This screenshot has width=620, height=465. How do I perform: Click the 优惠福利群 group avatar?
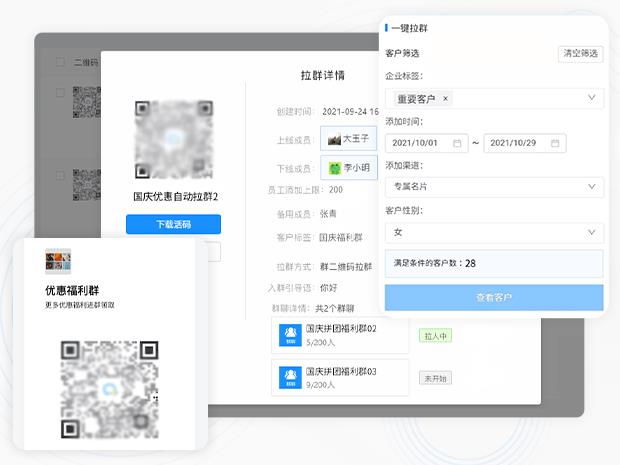58,261
